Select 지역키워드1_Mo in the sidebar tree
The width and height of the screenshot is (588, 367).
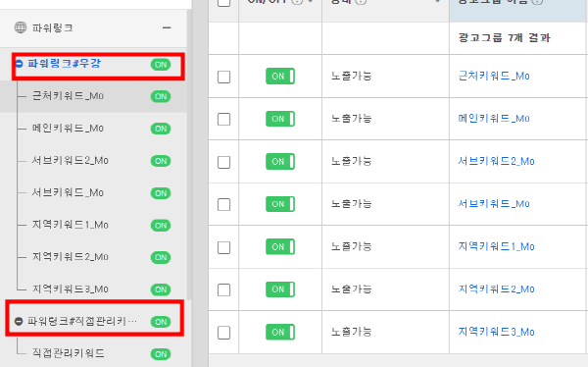point(71,225)
